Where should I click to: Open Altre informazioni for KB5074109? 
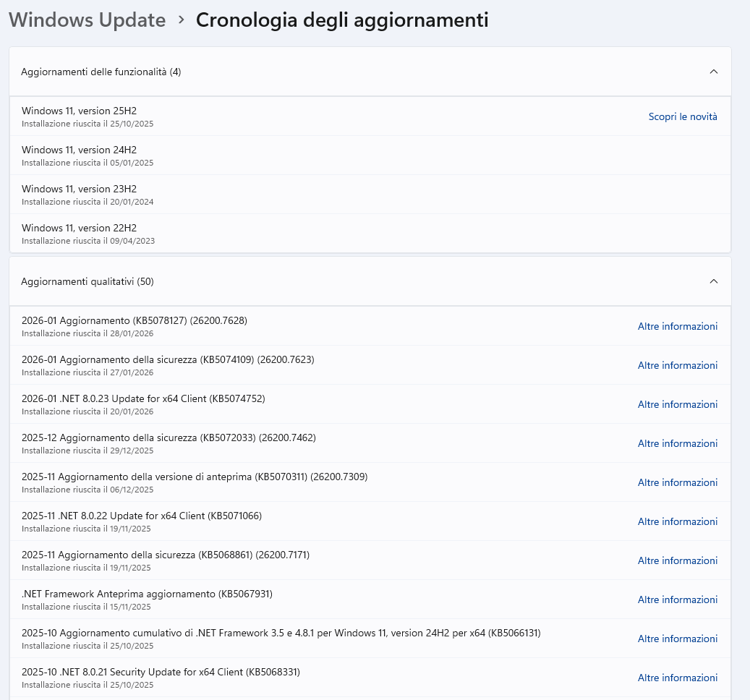(x=677, y=365)
